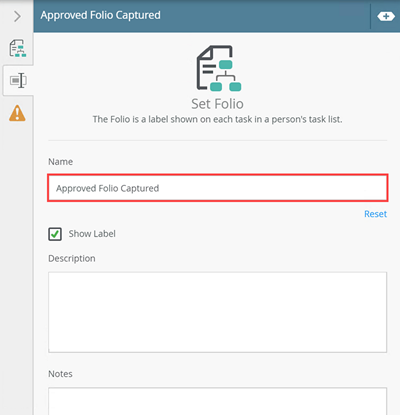
Task: Click the Show Label text
Action: pyautogui.click(x=92, y=234)
